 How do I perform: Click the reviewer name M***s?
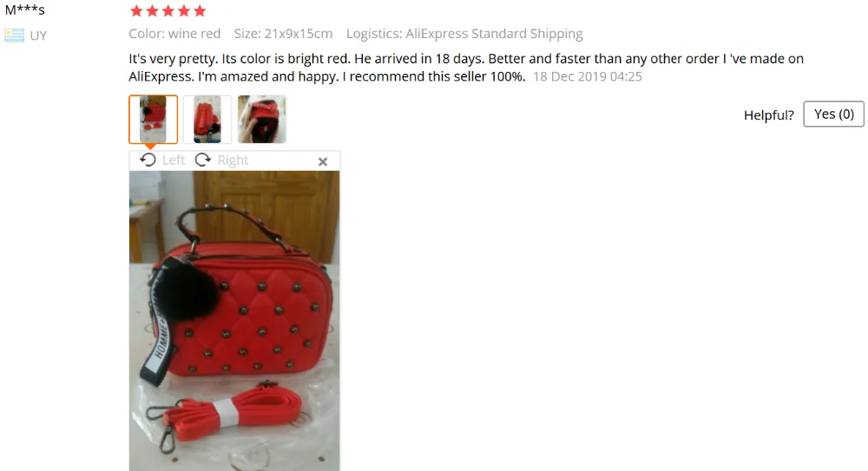[x=25, y=10]
